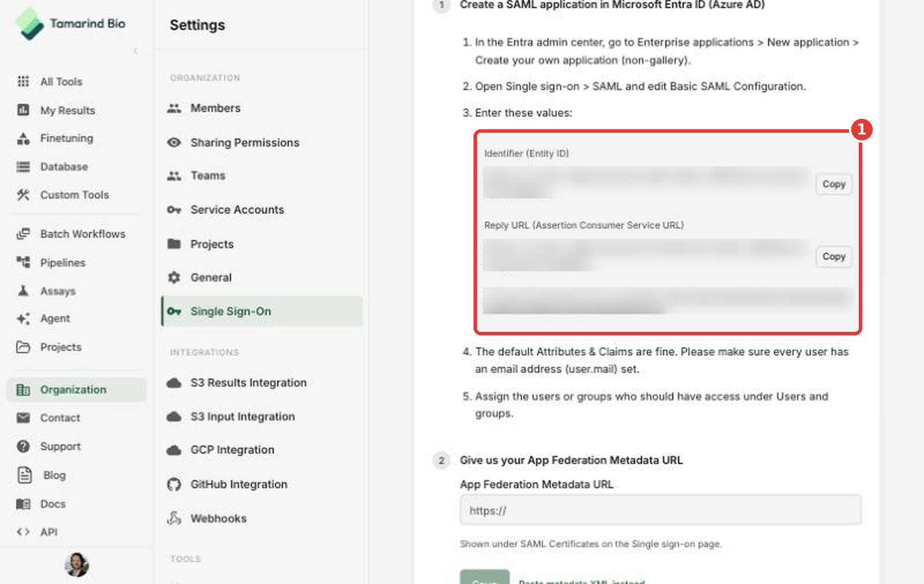924x584 pixels.
Task: Open Sharing Permissions settings
Action: click(x=245, y=143)
